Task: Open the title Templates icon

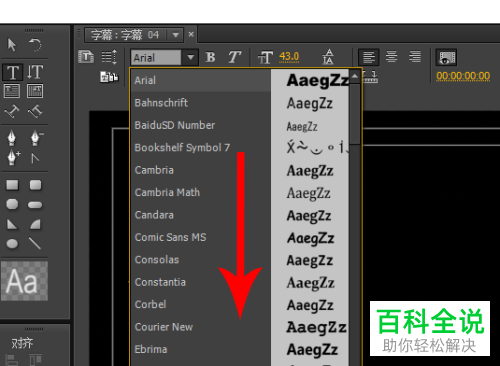Action: point(109,77)
